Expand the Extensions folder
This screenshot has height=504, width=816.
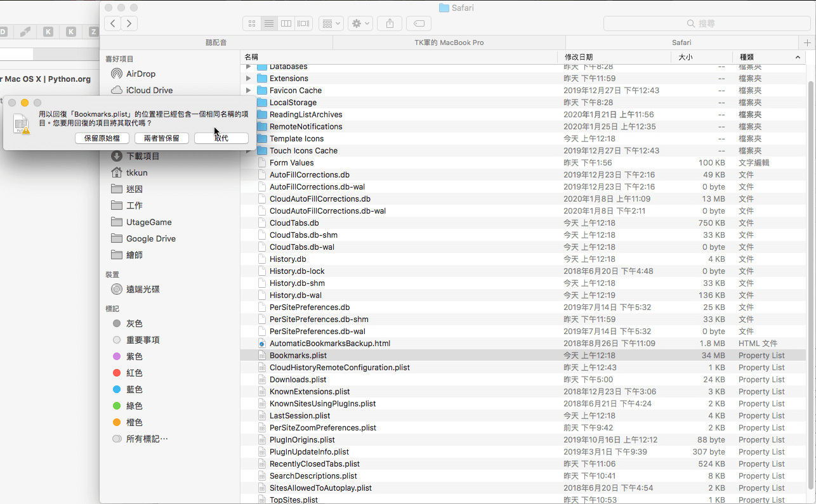pos(249,79)
